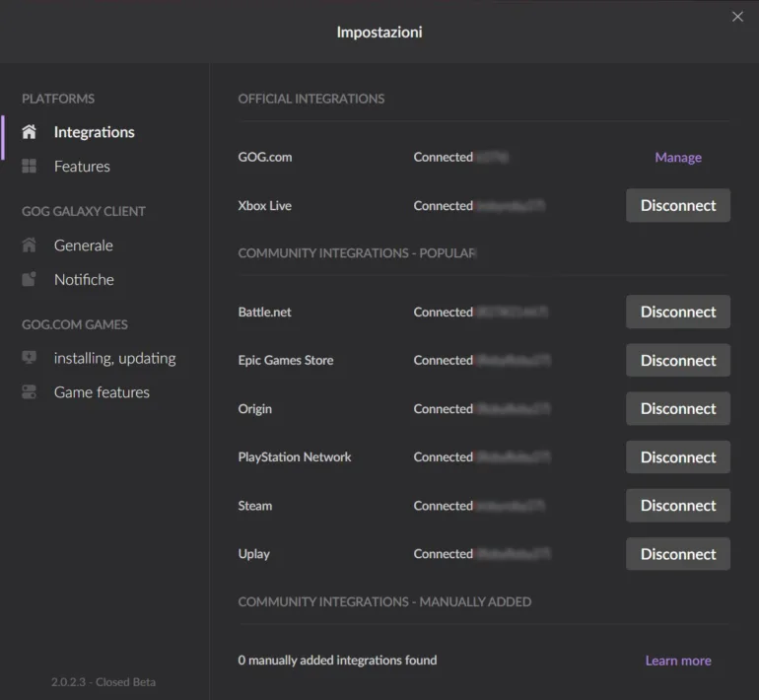Select the Epic Games Store label
Image resolution: width=759 pixels, height=700 pixels.
(286, 360)
